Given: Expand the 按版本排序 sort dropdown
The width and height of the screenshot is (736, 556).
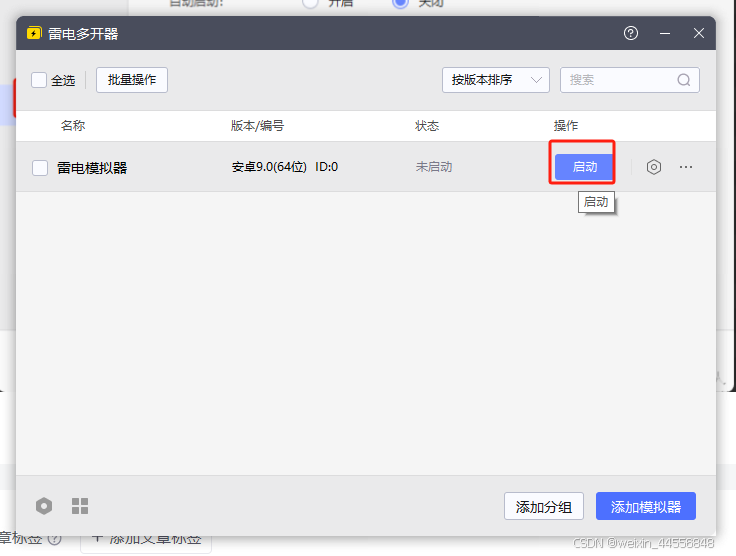Looking at the screenshot, I should click(x=496, y=80).
